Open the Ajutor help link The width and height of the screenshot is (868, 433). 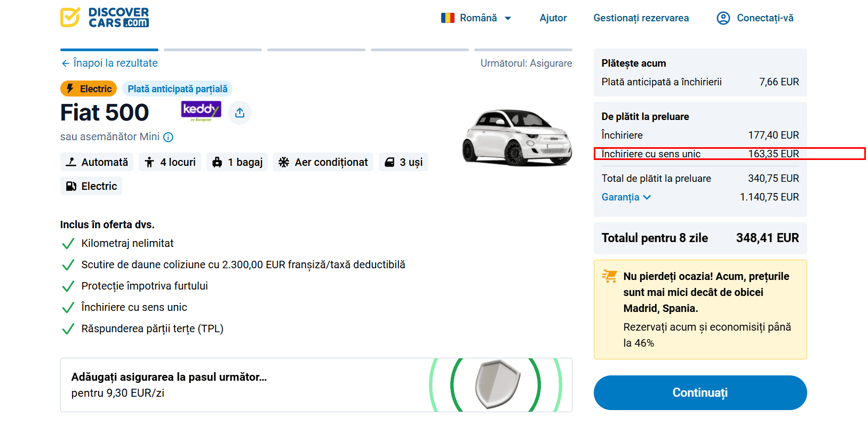coord(553,18)
